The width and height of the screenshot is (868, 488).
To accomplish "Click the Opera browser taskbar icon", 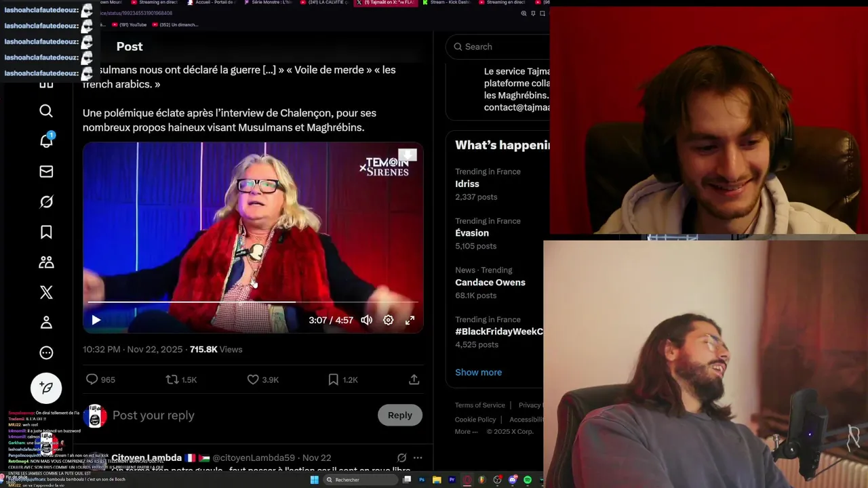I will [467, 480].
